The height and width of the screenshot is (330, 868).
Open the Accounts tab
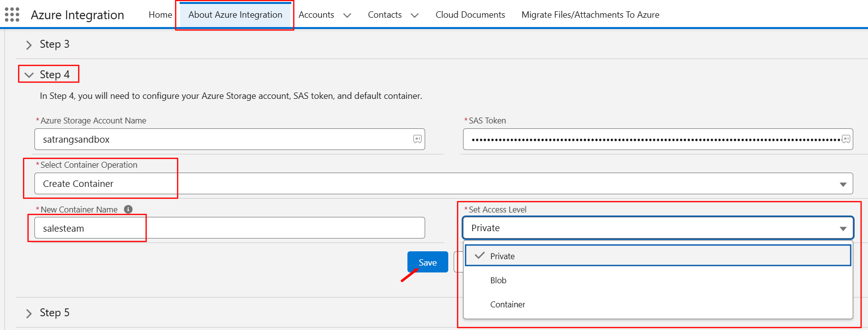click(x=316, y=15)
